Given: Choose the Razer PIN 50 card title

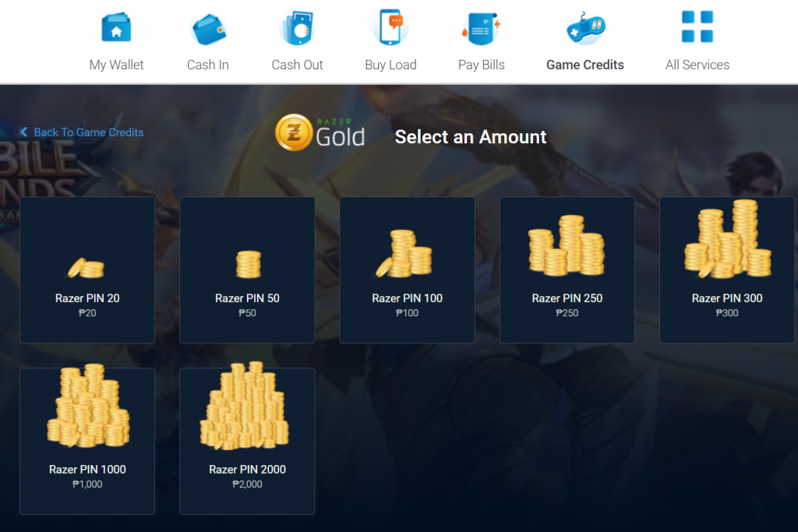Looking at the screenshot, I should coord(247,298).
